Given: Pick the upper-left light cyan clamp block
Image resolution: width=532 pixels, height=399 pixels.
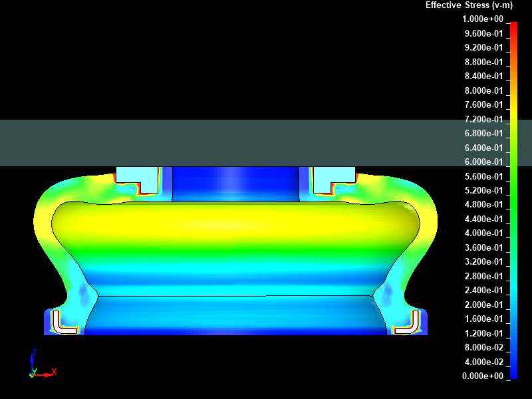Looking at the screenshot, I should click(137, 177).
